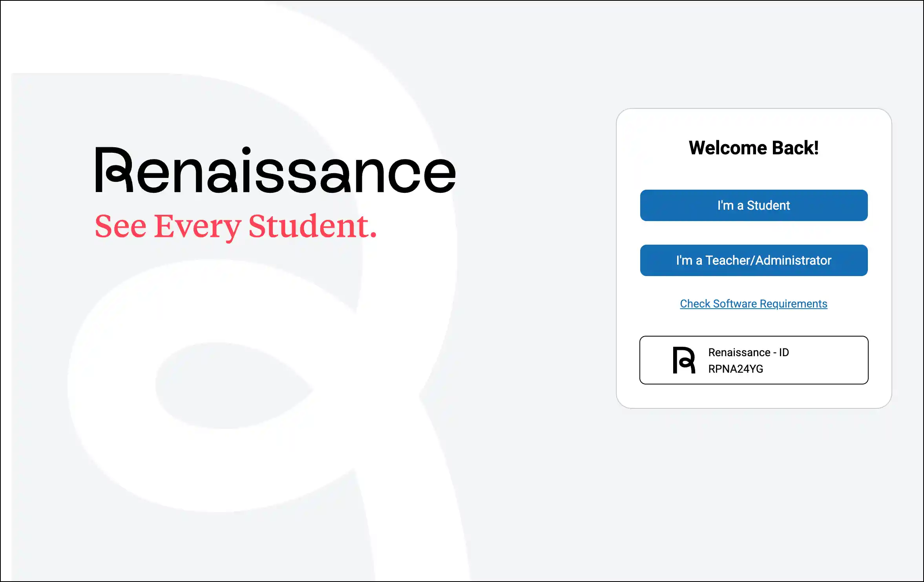
Task: Click the RPNA24YG site code text
Action: tap(736, 369)
